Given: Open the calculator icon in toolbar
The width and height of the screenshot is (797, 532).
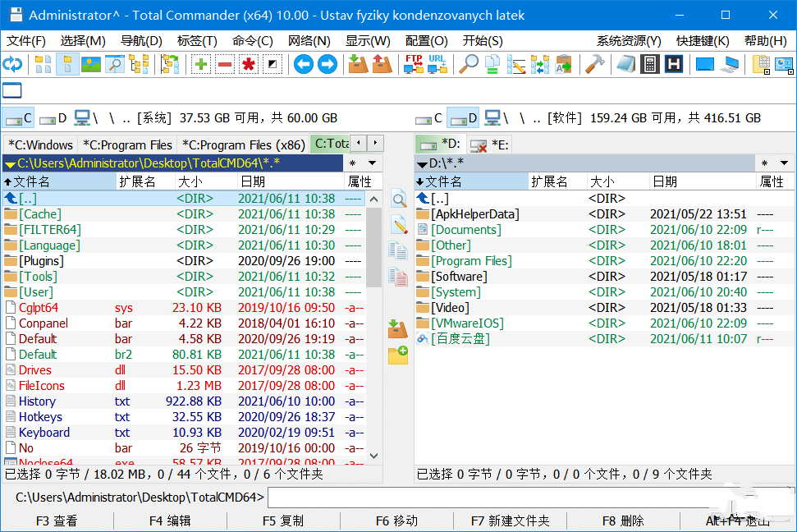Looking at the screenshot, I should [649, 64].
